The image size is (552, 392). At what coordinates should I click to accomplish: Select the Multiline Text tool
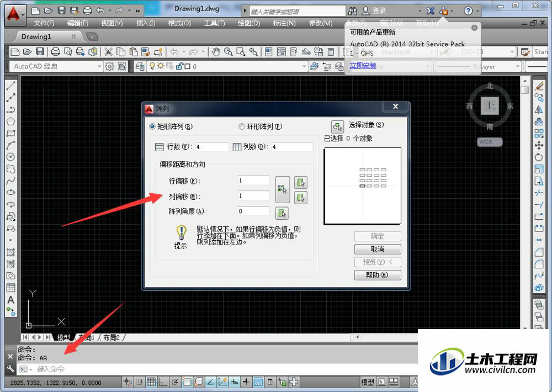[11, 300]
